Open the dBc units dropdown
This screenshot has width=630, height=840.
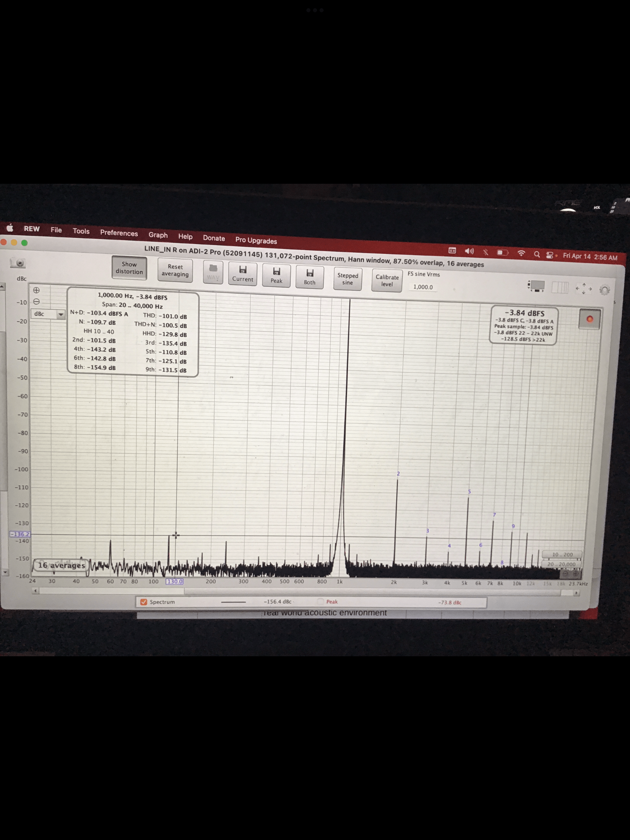tap(48, 314)
